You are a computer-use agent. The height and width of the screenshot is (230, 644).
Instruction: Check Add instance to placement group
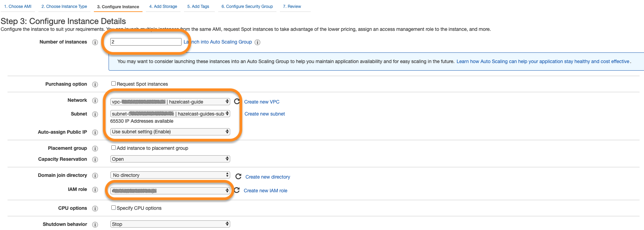pos(113,148)
